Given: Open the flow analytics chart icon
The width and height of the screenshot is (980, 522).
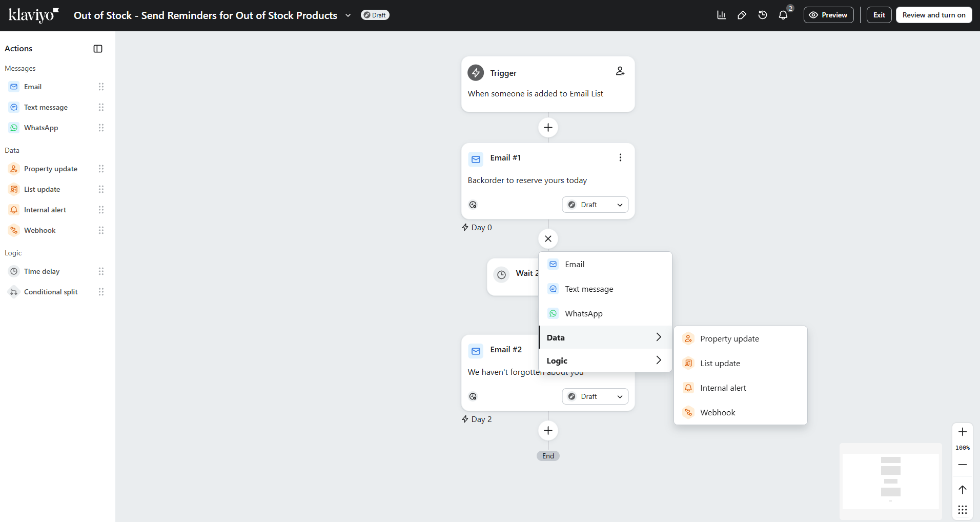Looking at the screenshot, I should (x=721, y=15).
